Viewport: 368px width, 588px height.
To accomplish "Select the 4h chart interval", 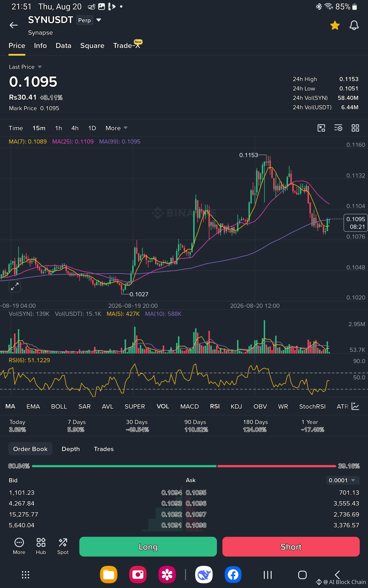I will [75, 128].
